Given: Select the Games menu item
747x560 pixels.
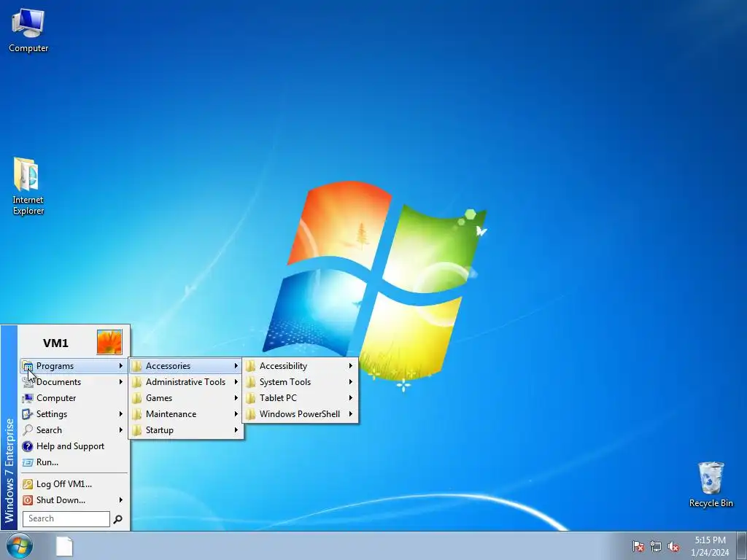Looking at the screenshot, I should tap(186, 398).
